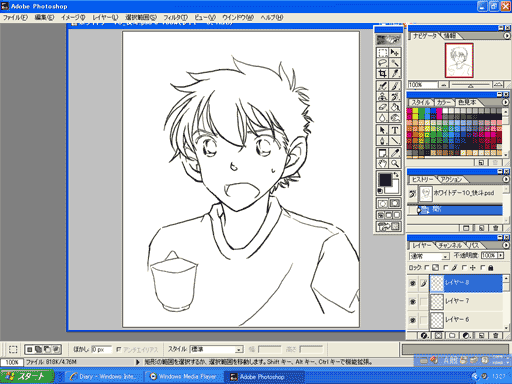Select the Pen tool
Screen dimensions: 512x384
[382, 140]
